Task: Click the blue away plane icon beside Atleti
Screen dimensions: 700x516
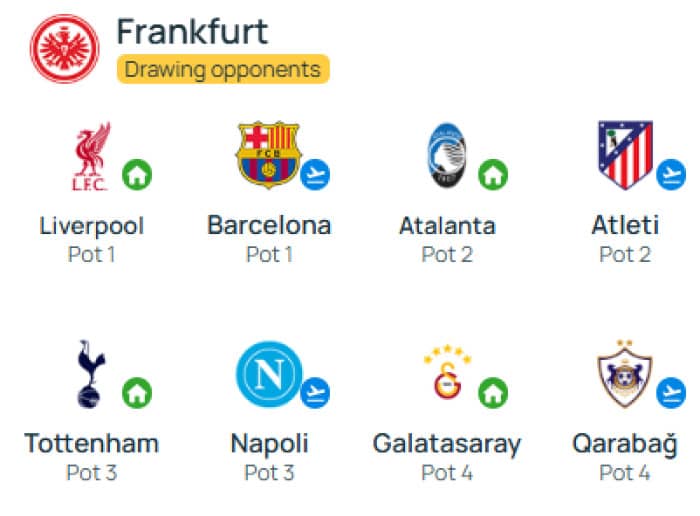Action: point(671,175)
